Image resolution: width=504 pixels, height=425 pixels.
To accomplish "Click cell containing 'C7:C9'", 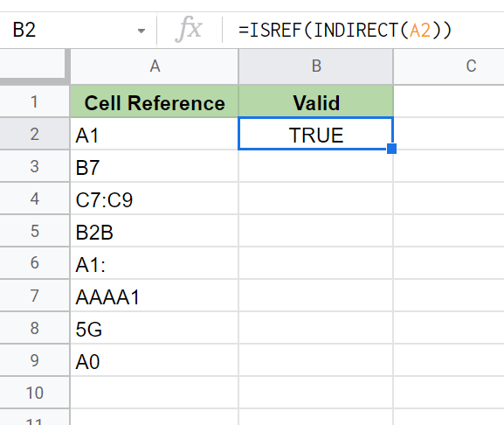I will 155,199.
